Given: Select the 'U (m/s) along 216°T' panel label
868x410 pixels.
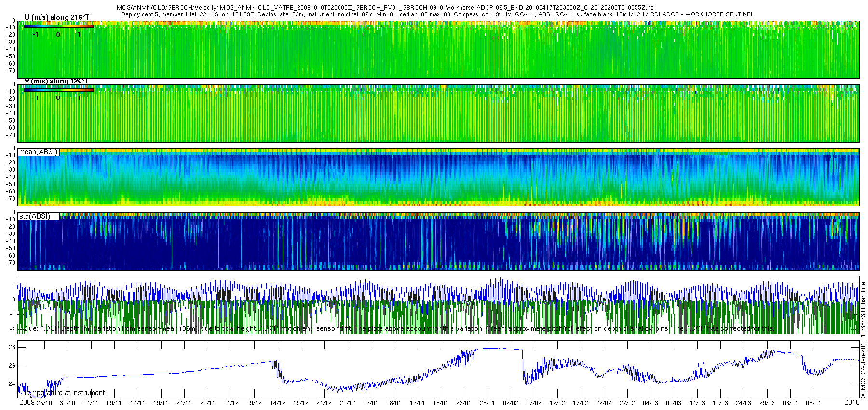Looking at the screenshot, I should pyautogui.click(x=57, y=17).
